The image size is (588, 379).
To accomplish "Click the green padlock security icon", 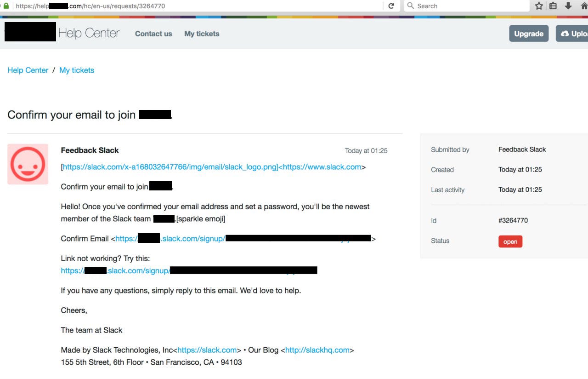I will coord(6,6).
